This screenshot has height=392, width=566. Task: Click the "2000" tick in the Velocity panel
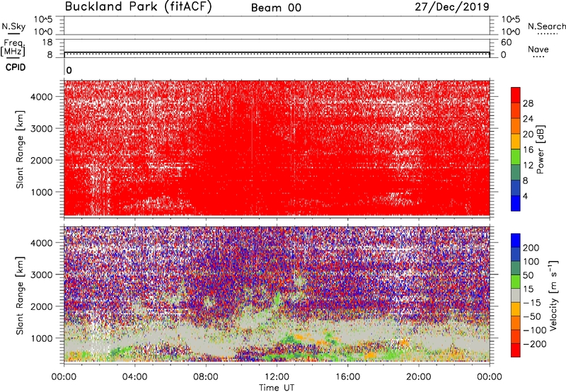coord(42,306)
